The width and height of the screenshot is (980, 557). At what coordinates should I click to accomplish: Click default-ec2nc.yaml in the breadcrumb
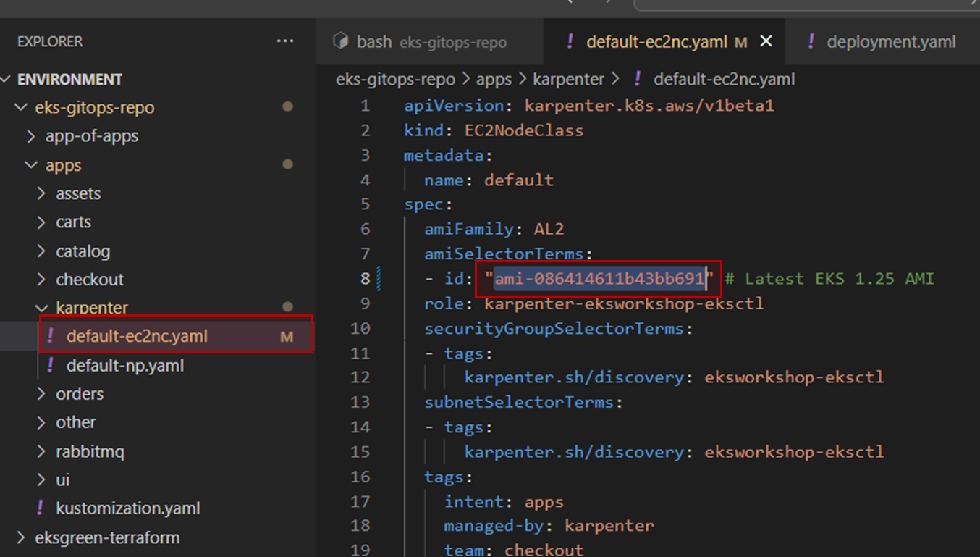tap(724, 79)
